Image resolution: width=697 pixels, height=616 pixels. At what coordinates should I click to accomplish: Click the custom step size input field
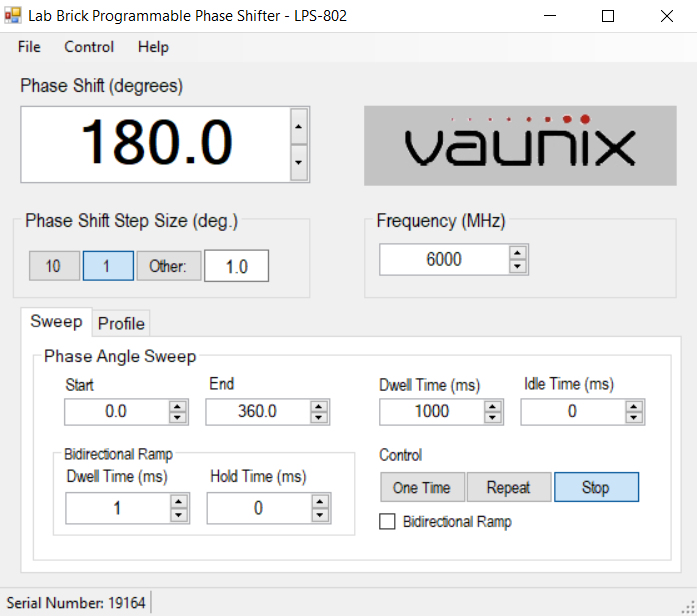236,266
